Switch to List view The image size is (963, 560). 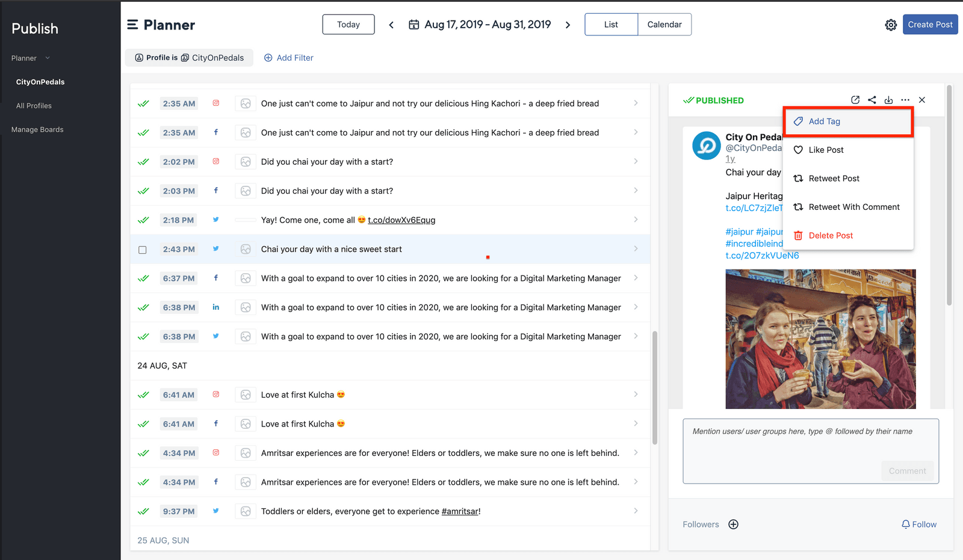coord(611,25)
